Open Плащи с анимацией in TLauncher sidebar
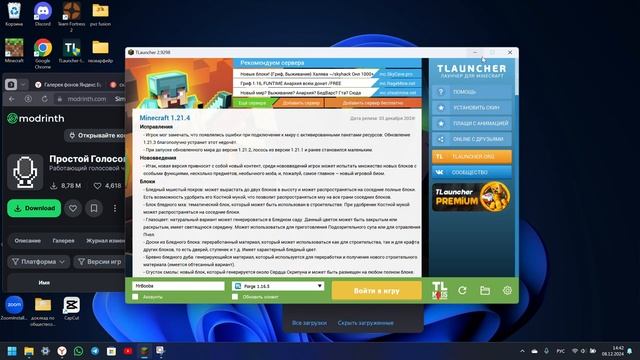This screenshot has width=640, height=360. coord(472,123)
